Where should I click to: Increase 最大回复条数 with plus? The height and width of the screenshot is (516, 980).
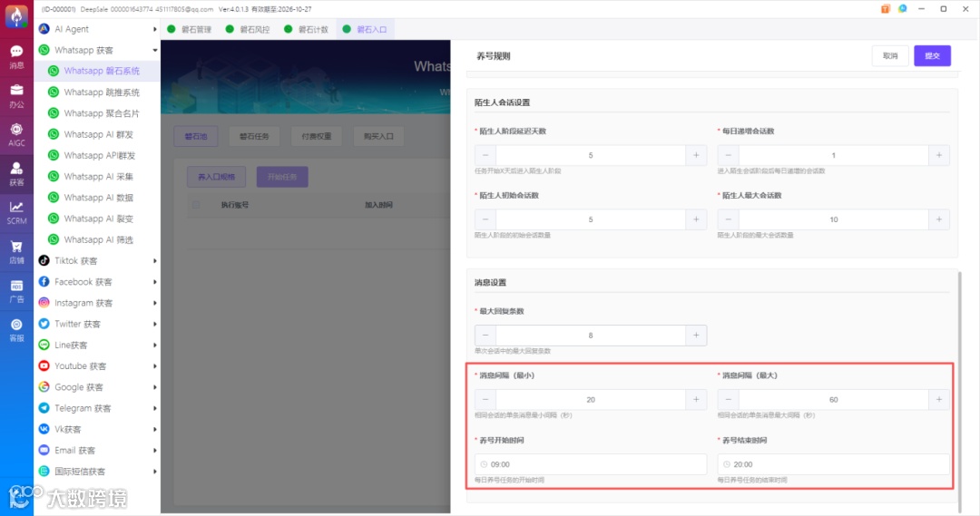point(696,336)
